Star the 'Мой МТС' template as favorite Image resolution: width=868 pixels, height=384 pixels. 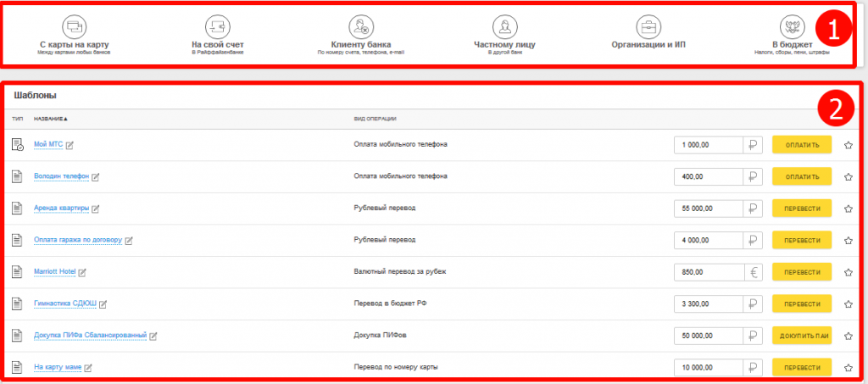click(848, 145)
